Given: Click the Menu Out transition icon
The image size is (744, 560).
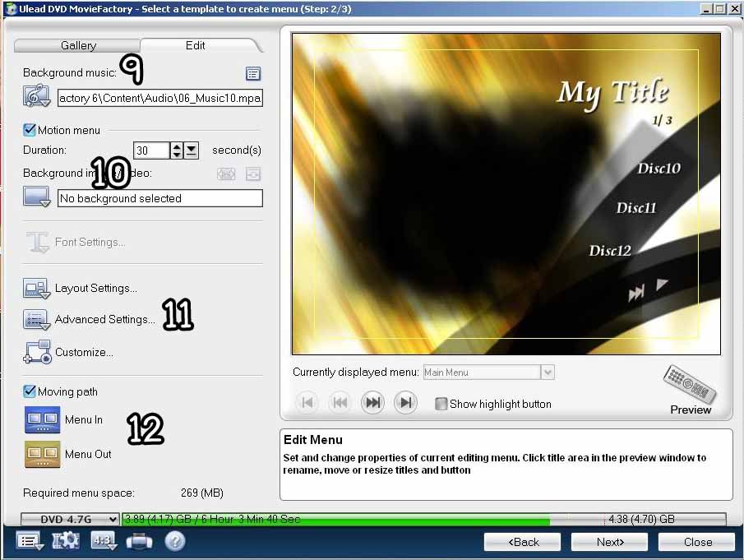Looking at the screenshot, I should [x=42, y=454].
